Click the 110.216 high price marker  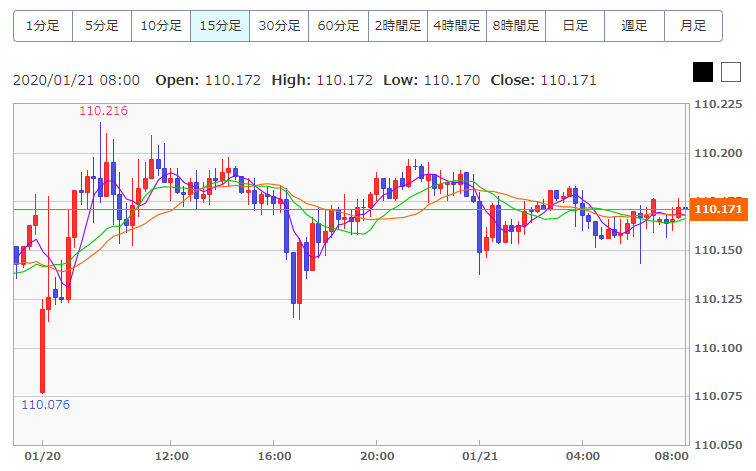[103, 111]
